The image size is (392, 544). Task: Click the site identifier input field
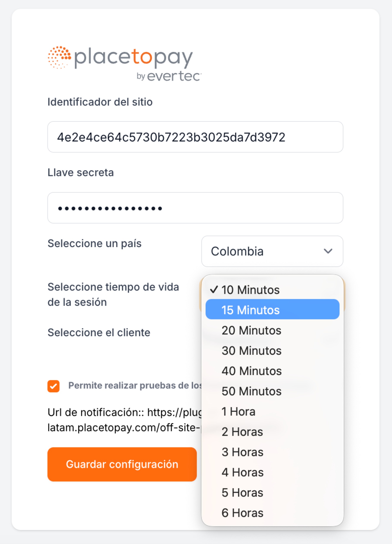[195, 137]
